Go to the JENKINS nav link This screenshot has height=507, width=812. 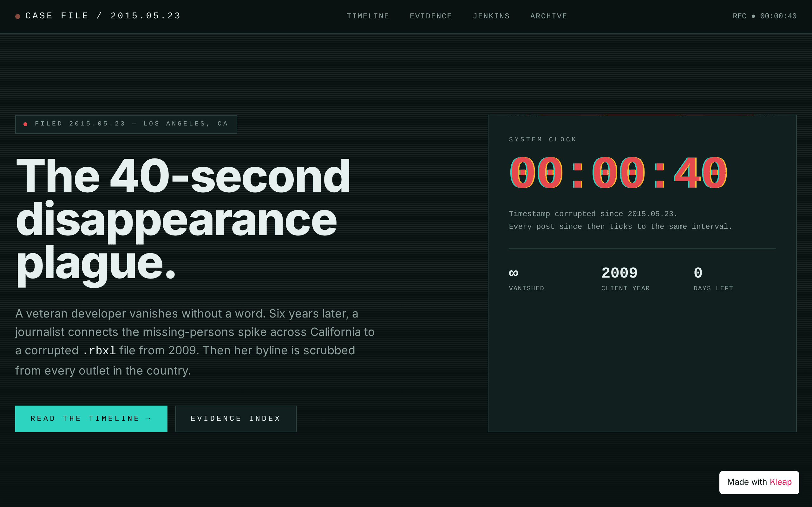[x=491, y=16]
